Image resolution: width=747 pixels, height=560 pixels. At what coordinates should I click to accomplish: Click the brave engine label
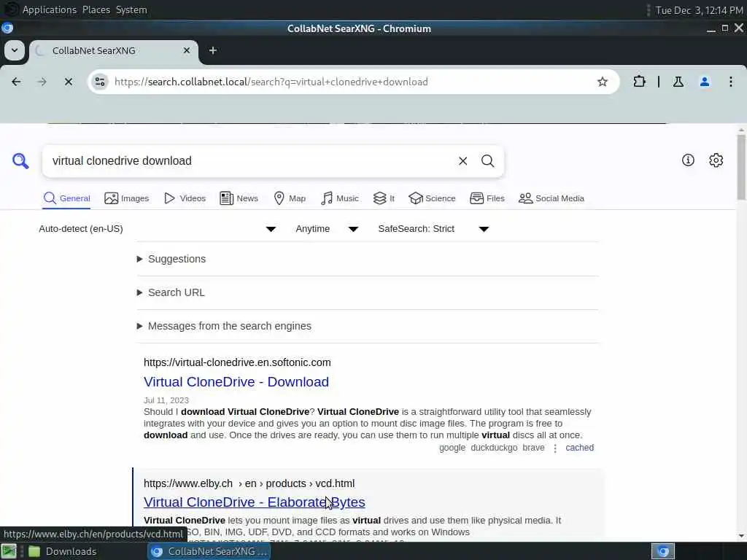click(x=533, y=448)
